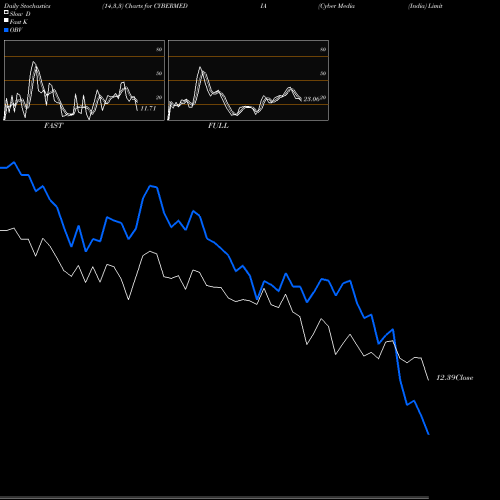Click the Fast K legend swatch

[x=6, y=20]
